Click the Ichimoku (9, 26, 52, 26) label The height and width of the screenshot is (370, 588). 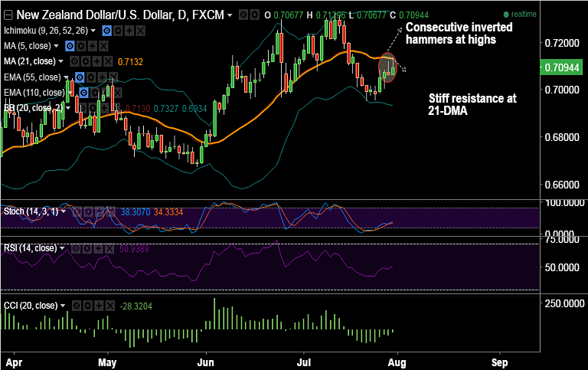[46, 31]
